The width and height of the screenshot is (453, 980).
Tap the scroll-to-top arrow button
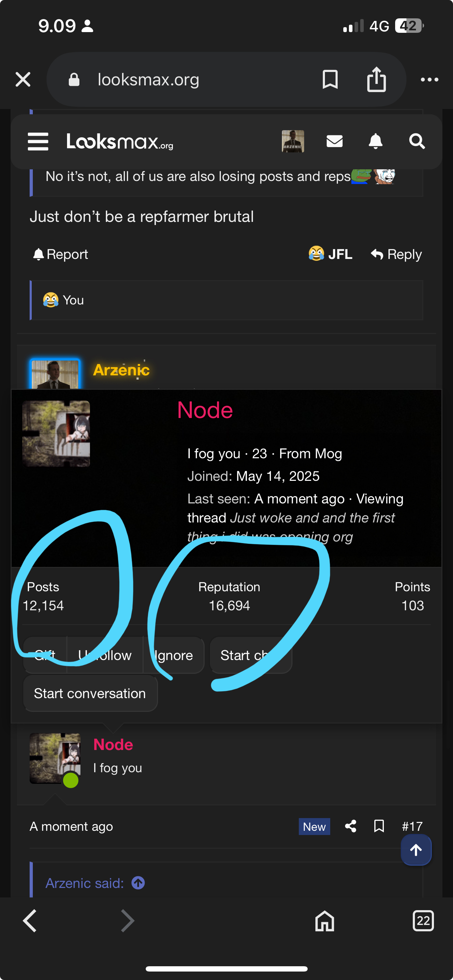click(416, 850)
